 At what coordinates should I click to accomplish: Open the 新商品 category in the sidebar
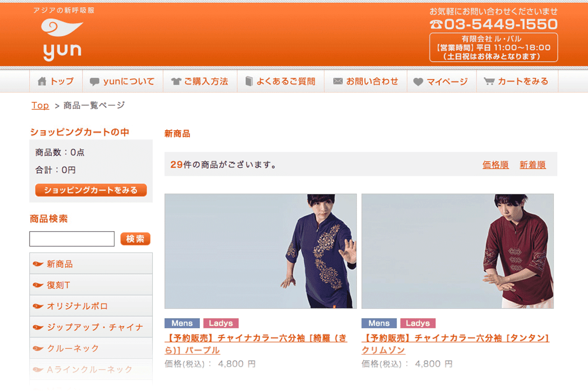point(60,264)
